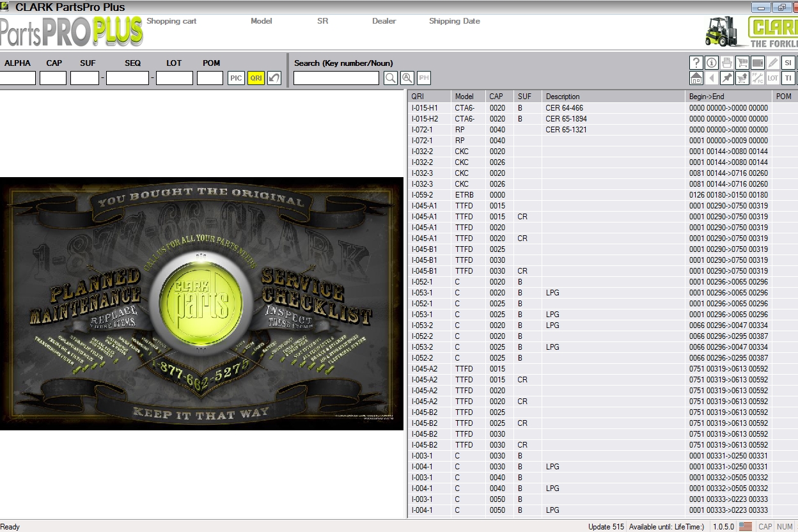Sort by the Begin->End column header

click(x=728, y=97)
